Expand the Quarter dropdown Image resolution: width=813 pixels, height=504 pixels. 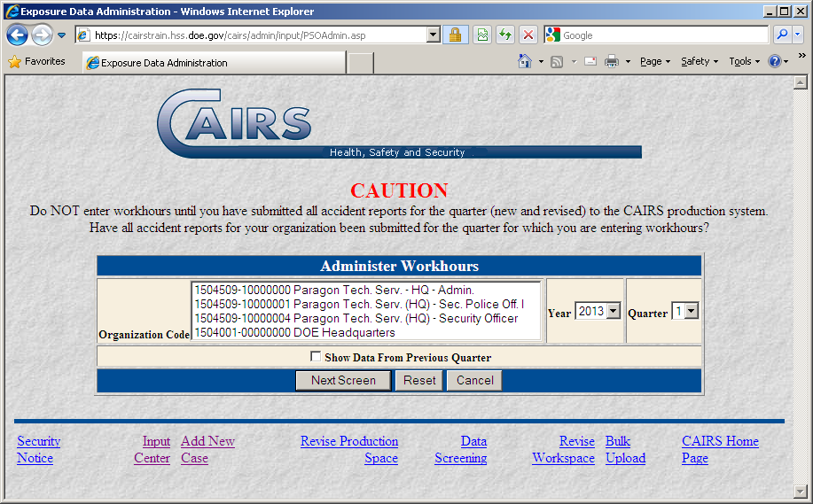point(691,312)
